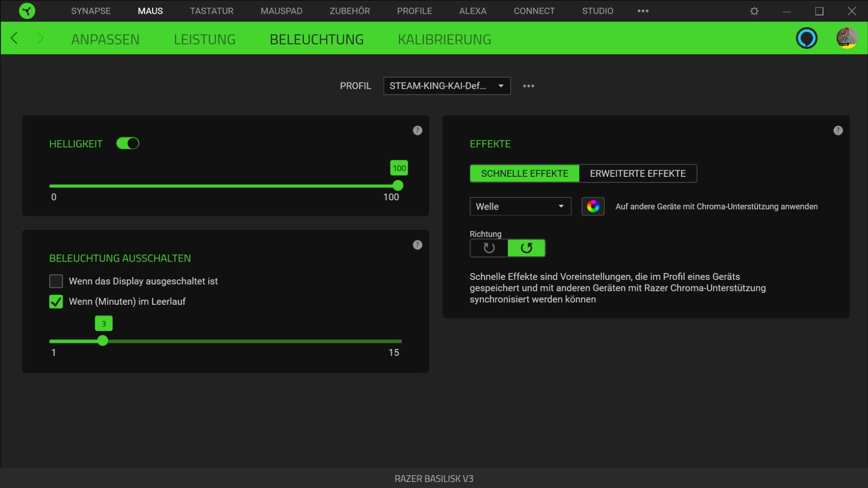This screenshot has height=488, width=868.
Task: Open help for the Helligkeit panel
Action: pos(418,131)
